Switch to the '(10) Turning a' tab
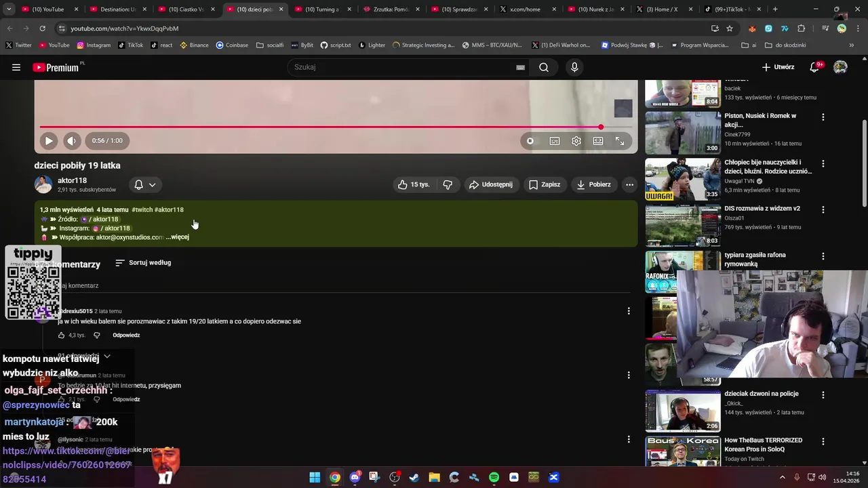868x488 pixels. pyautogui.click(x=321, y=9)
